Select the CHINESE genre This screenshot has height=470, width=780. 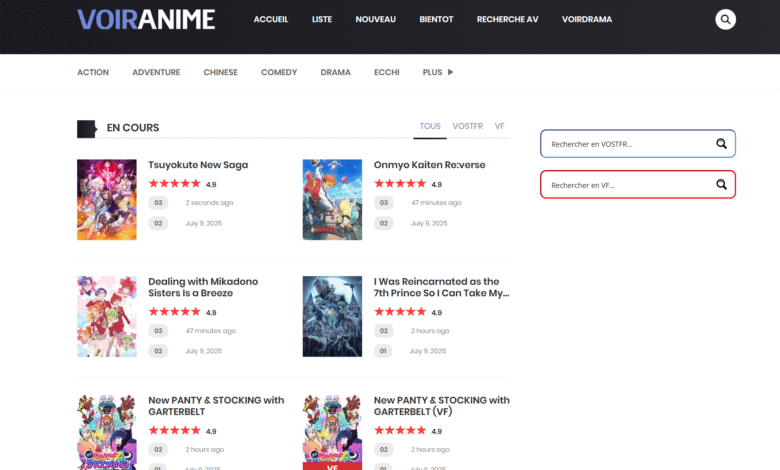220,72
